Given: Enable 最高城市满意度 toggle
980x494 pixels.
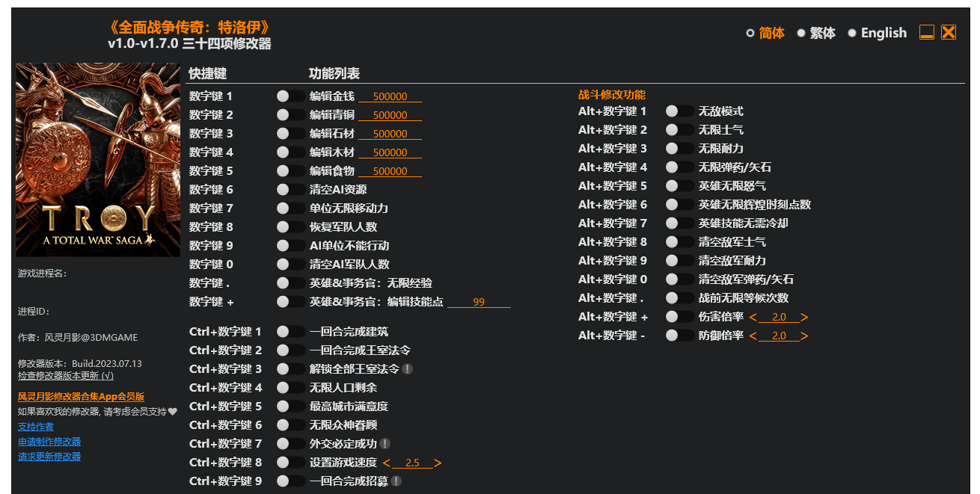Looking at the screenshot, I should tap(290, 407).
